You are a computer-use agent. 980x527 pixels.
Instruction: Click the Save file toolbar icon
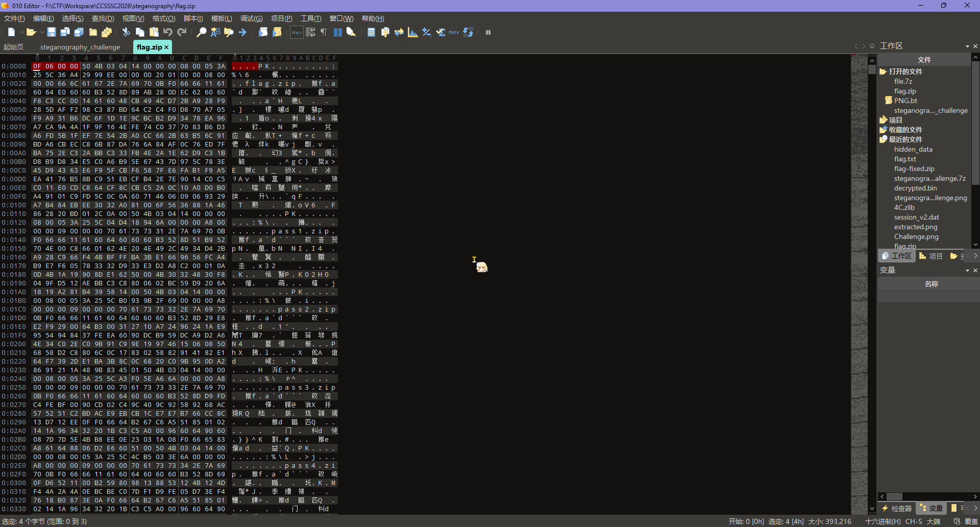point(51,32)
